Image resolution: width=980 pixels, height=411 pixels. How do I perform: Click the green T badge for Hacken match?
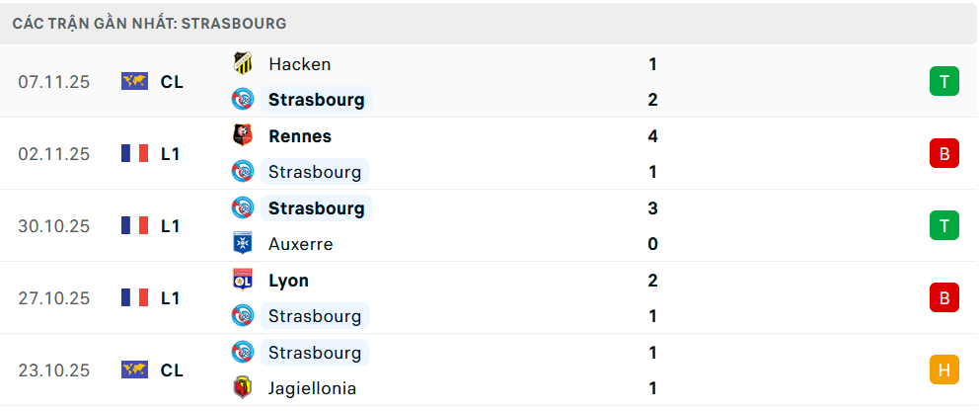[x=943, y=81]
